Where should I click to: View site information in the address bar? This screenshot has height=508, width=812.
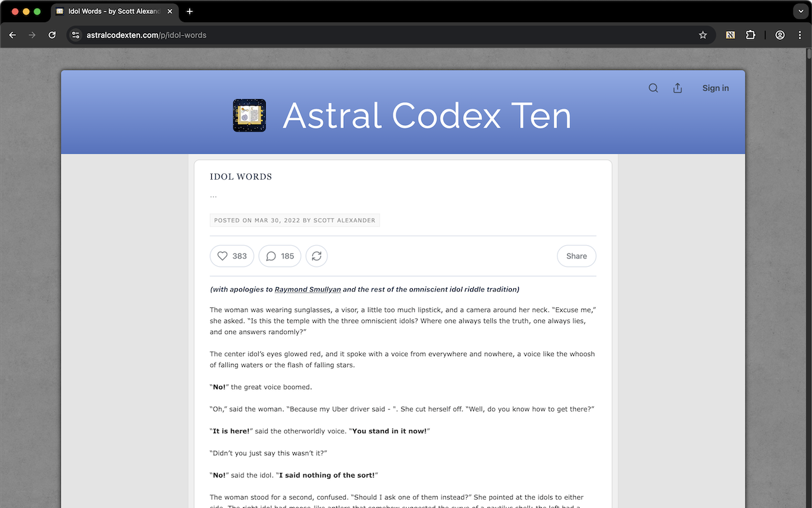(x=75, y=35)
